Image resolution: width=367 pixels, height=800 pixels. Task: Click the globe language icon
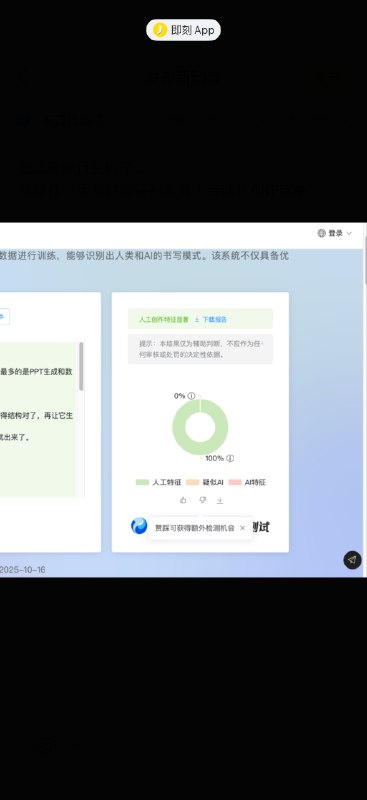321,233
